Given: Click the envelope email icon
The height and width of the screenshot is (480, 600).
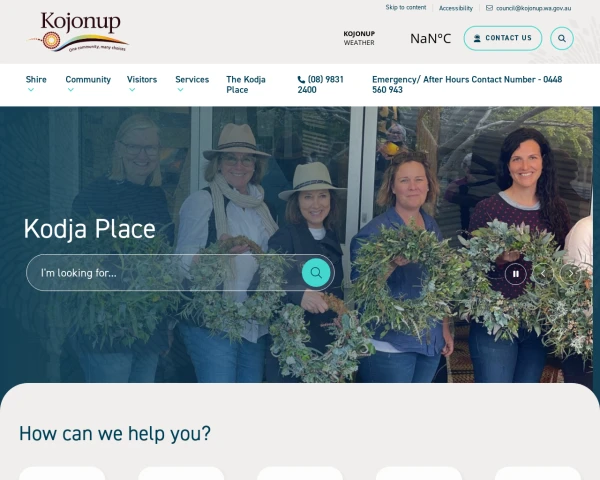Looking at the screenshot, I should click(x=489, y=8).
